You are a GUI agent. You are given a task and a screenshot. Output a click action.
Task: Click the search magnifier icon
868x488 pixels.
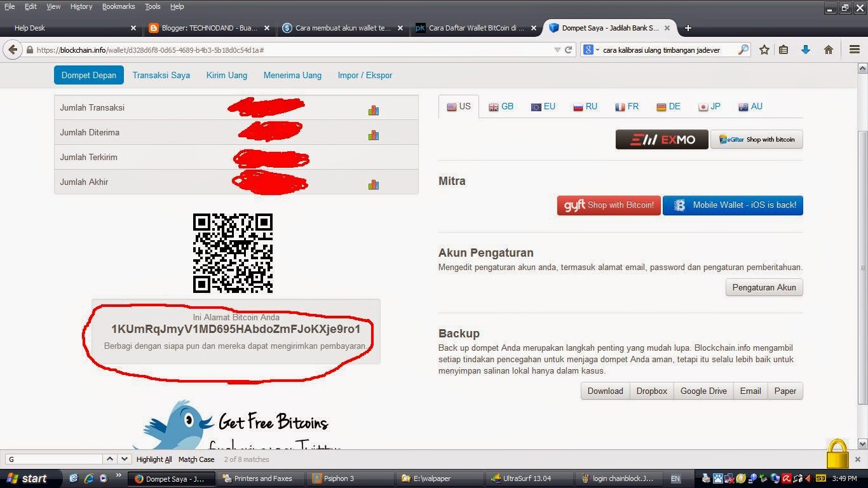[743, 50]
